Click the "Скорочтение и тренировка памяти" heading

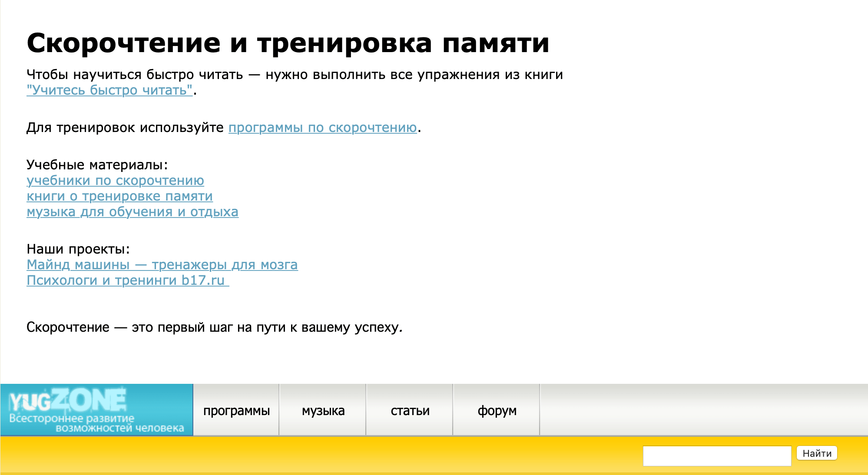[288, 43]
